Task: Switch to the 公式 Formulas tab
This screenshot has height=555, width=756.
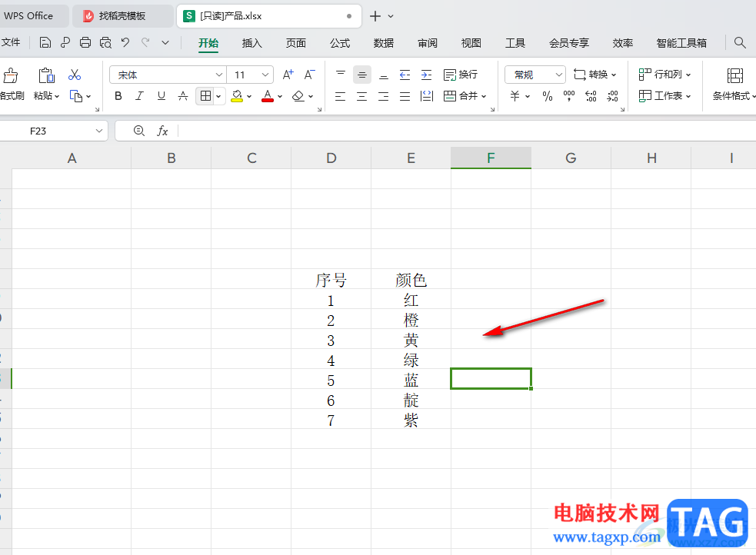Action: 340,43
